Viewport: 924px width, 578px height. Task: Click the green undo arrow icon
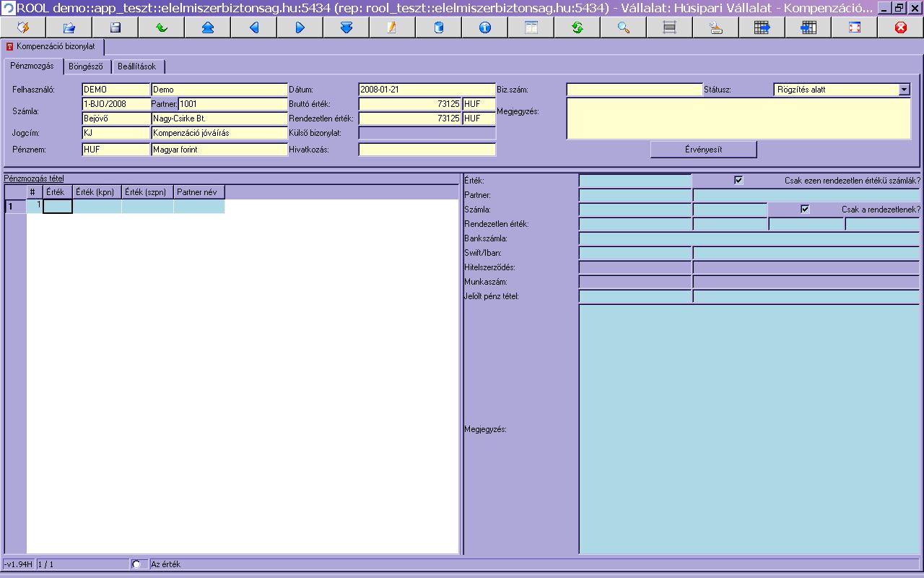click(162, 27)
